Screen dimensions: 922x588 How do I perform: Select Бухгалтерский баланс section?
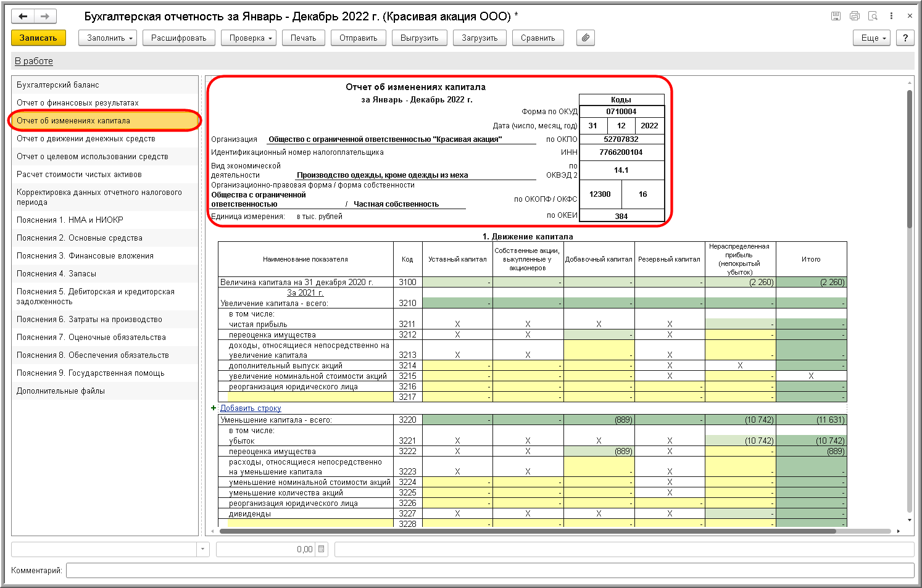(x=105, y=85)
